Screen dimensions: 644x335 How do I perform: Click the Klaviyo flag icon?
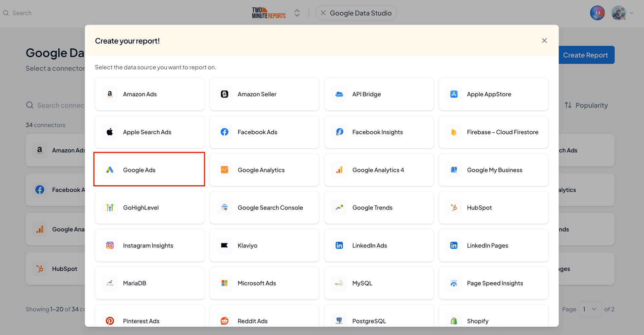[224, 246]
